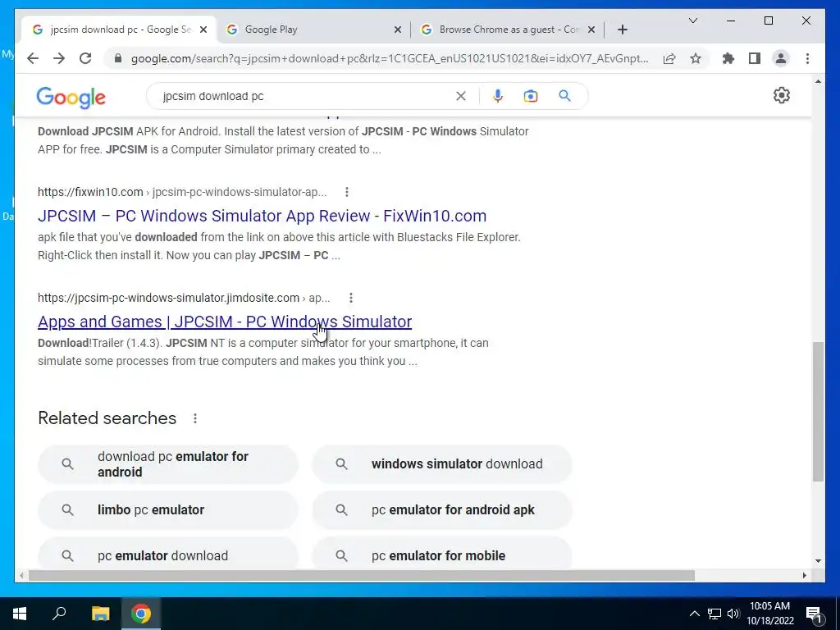Search 'download pc emulator for android'

167,464
